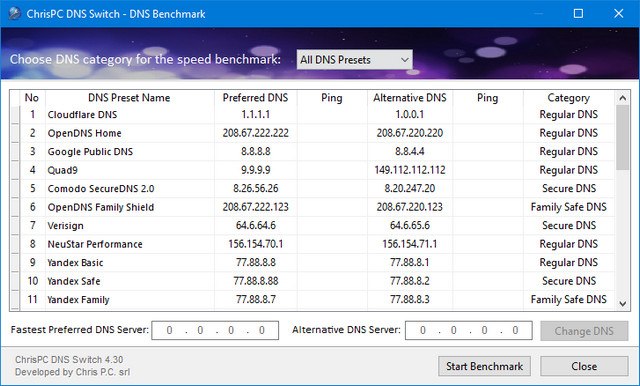
Task: Click the 77.88.8.7 cell
Action: [256, 299]
